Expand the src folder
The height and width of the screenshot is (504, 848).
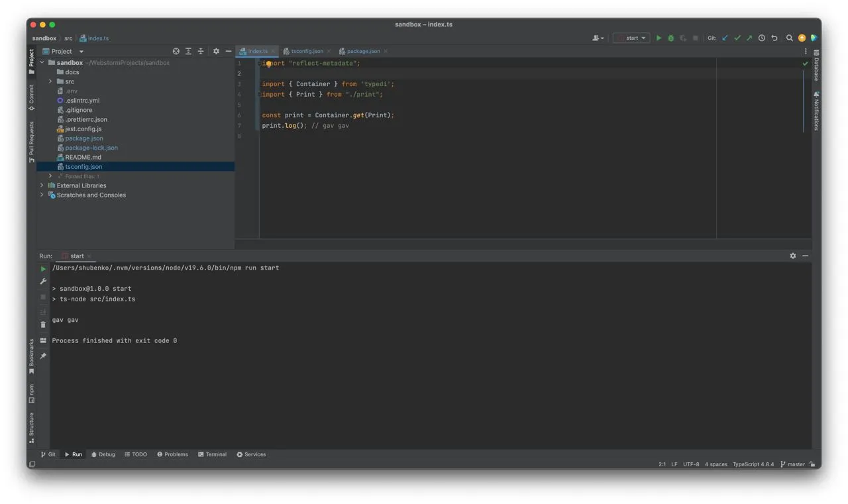pyautogui.click(x=50, y=81)
